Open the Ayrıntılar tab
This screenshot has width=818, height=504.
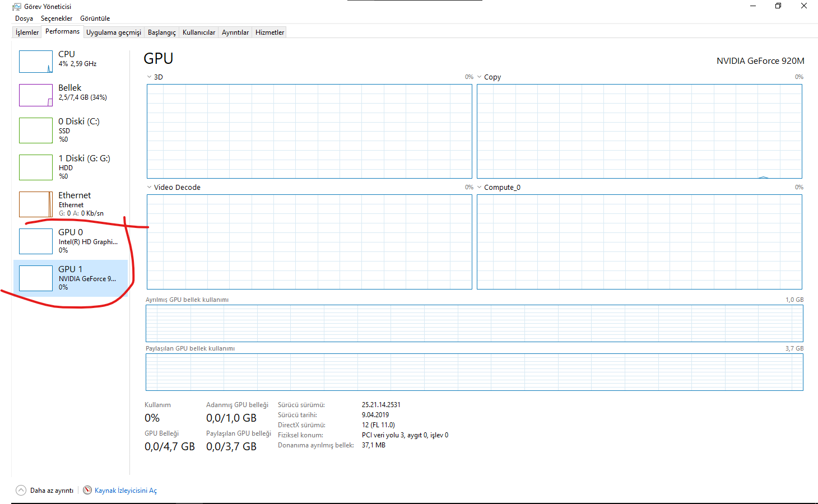[235, 32]
